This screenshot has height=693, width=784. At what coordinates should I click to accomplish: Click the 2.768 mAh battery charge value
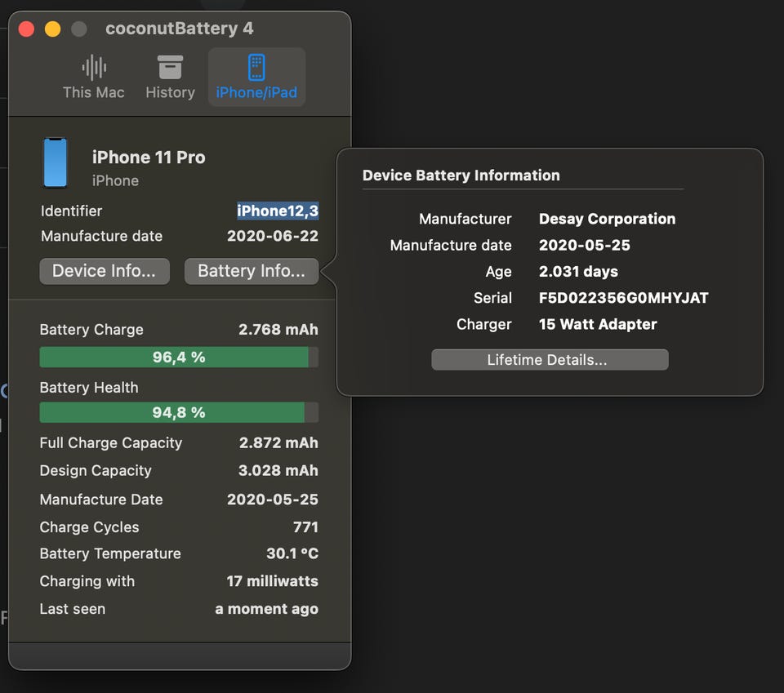(x=278, y=330)
